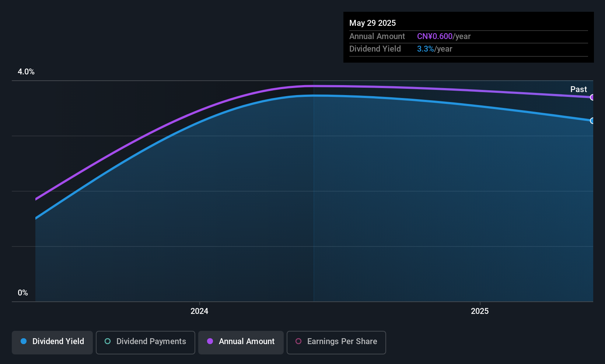Screen dimensions: 605x364
Task: Click the 2025 x-axis label
Action: 480,311
